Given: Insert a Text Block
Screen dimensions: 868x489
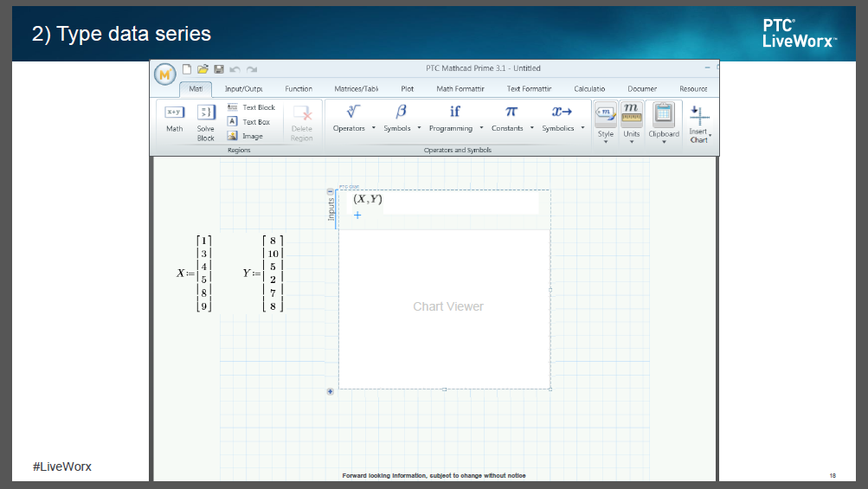Looking at the screenshot, I should 251,106.
